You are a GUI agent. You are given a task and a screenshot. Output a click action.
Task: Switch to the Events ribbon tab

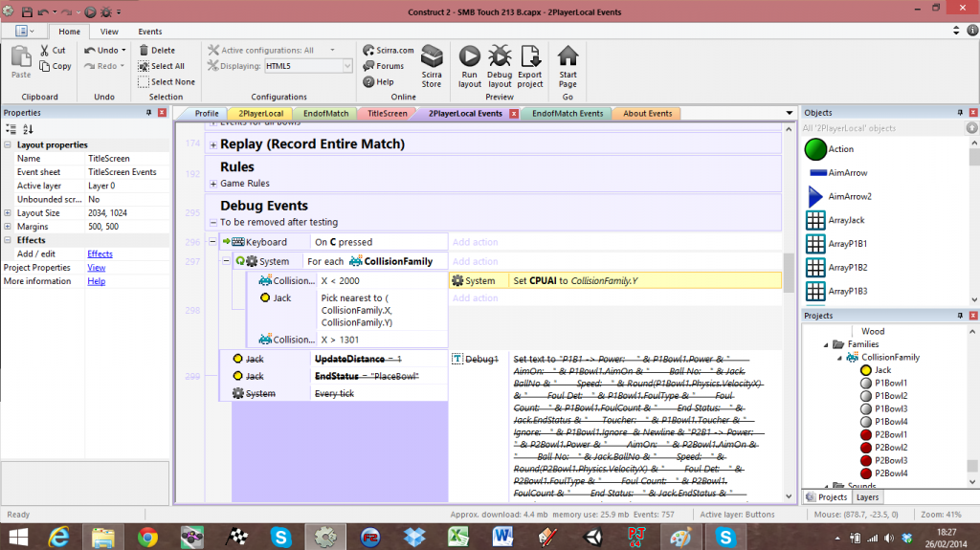(150, 32)
